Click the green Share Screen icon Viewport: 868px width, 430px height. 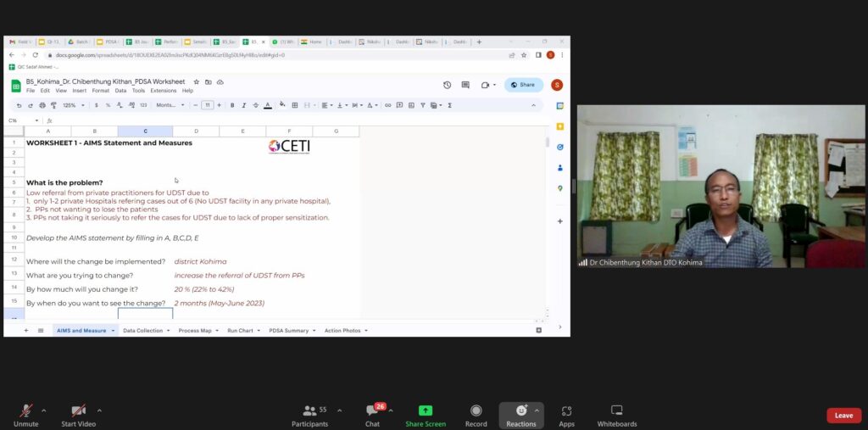click(425, 410)
